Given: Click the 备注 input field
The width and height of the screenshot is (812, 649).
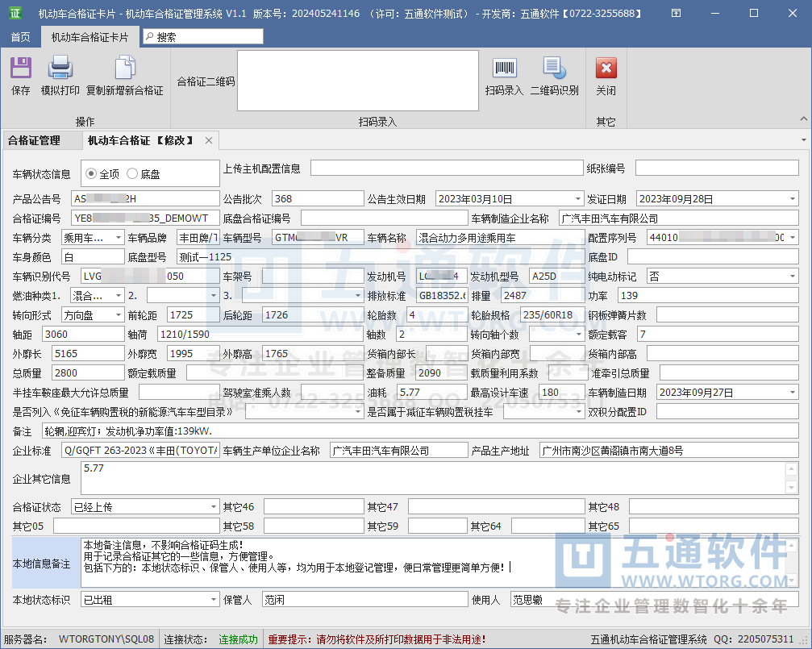Looking at the screenshot, I should click(419, 431).
